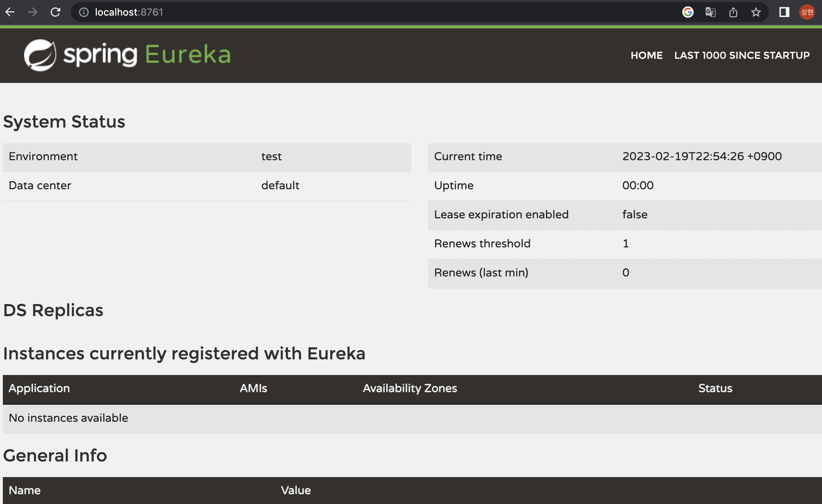Viewport: 822px width, 504px height.
Task: Click the Spring leaf logo
Action: click(40, 55)
